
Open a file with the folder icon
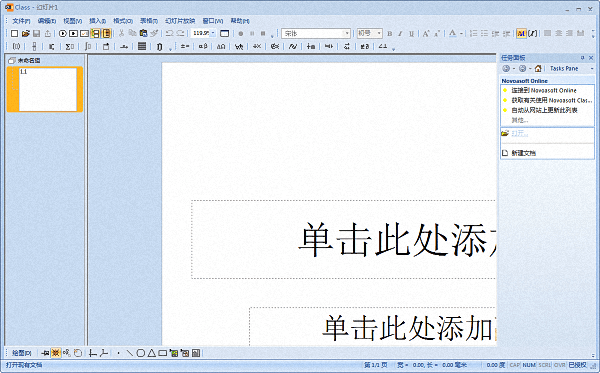click(26, 34)
